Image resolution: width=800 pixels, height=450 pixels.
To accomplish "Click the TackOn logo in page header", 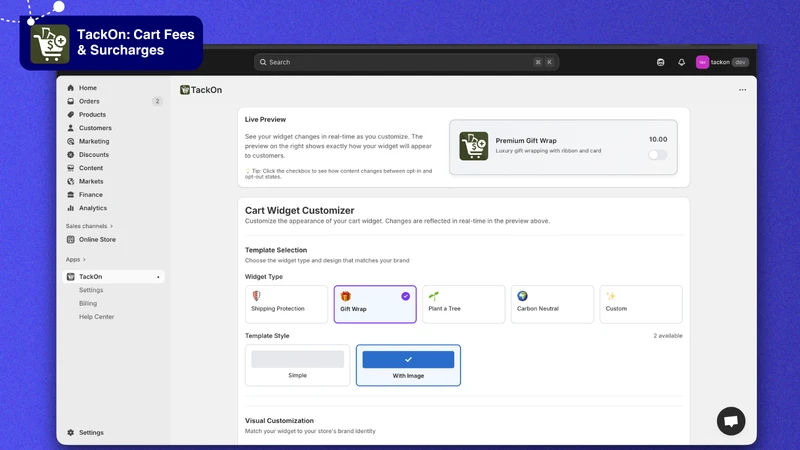I will pos(185,90).
